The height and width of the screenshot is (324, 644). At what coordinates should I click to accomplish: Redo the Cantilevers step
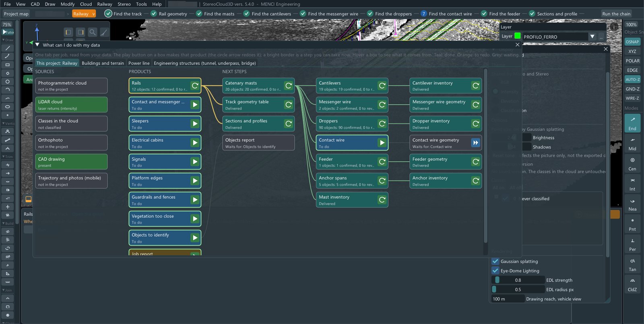[x=382, y=86]
